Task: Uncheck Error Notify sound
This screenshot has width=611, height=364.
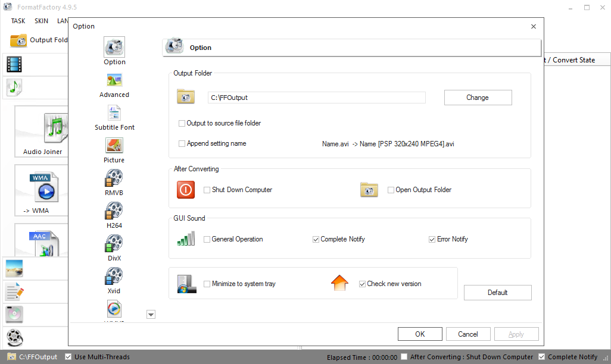Action: click(x=432, y=240)
